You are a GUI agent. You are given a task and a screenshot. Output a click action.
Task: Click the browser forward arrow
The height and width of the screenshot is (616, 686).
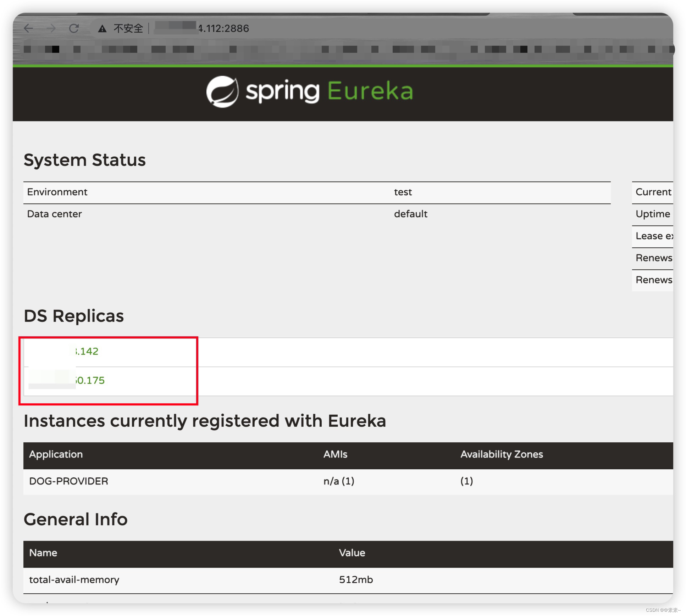[x=51, y=28]
